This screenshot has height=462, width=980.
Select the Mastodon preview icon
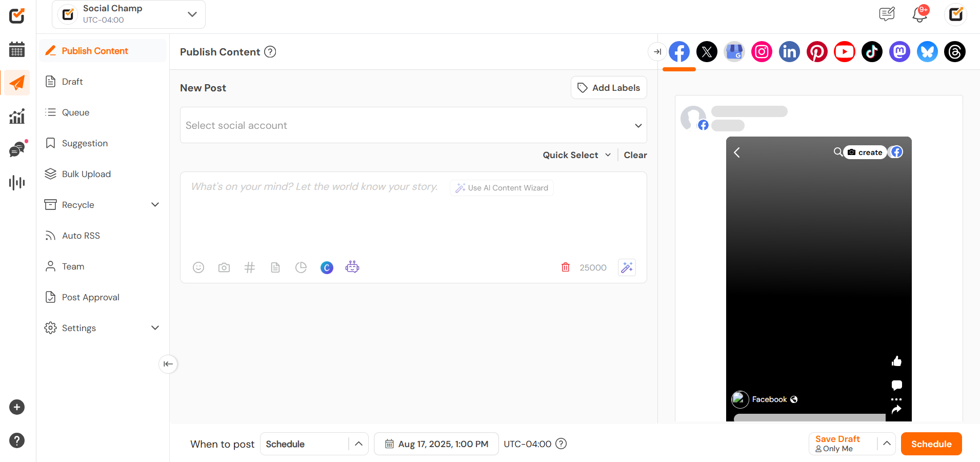pyautogui.click(x=900, y=52)
